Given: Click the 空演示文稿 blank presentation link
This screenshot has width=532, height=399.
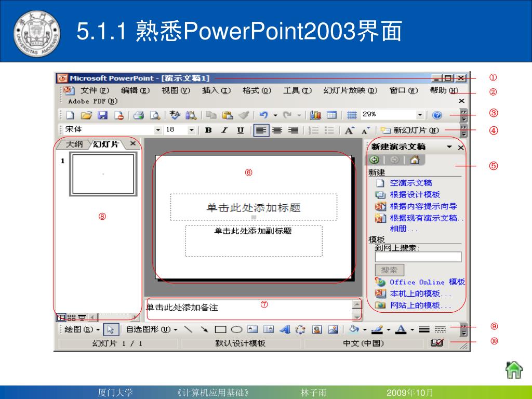Looking at the screenshot, I should pos(410,183).
